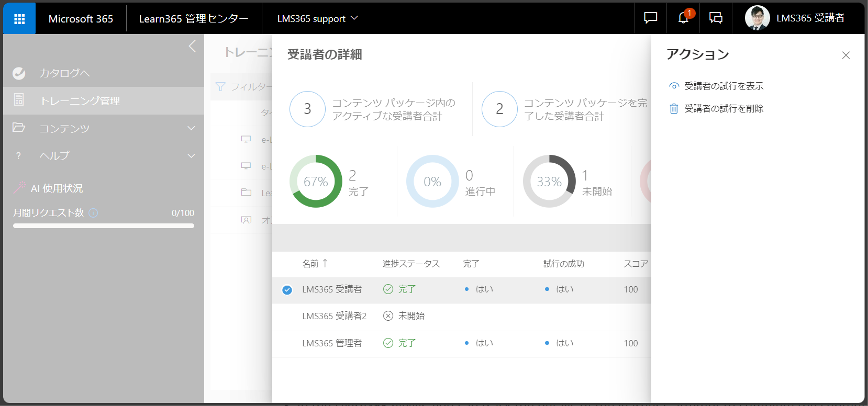Click the スコア column header
The width and height of the screenshot is (868, 406).
click(x=636, y=264)
